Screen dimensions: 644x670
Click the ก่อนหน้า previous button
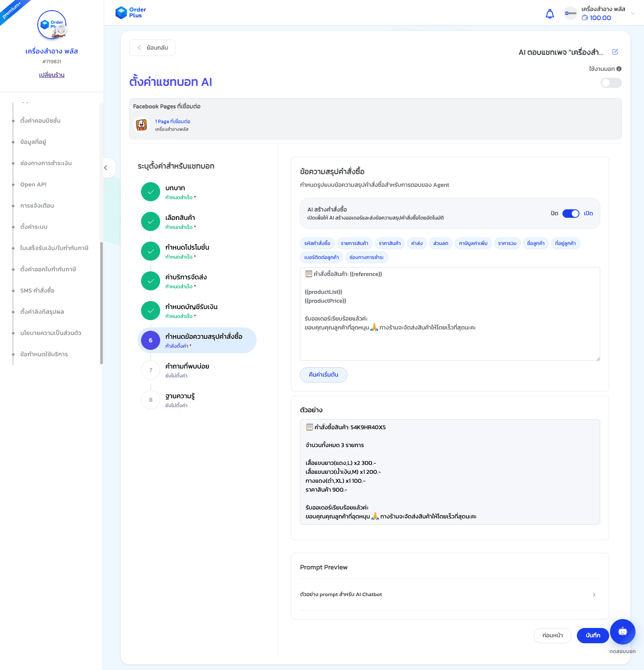click(552, 635)
